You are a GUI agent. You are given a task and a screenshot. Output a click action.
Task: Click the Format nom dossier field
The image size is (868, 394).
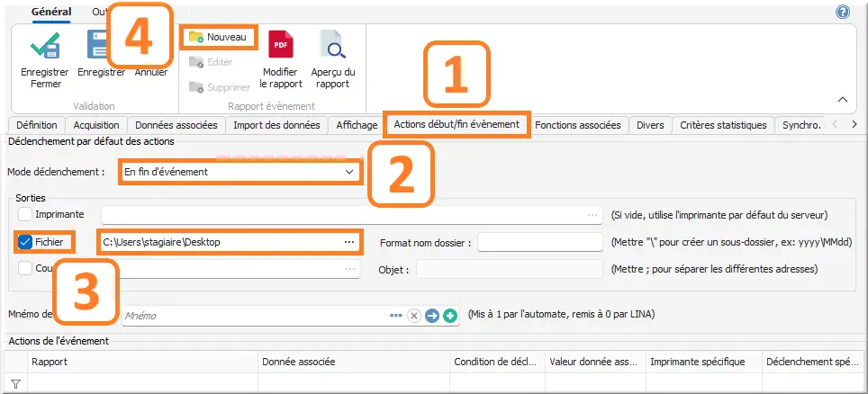tap(539, 242)
